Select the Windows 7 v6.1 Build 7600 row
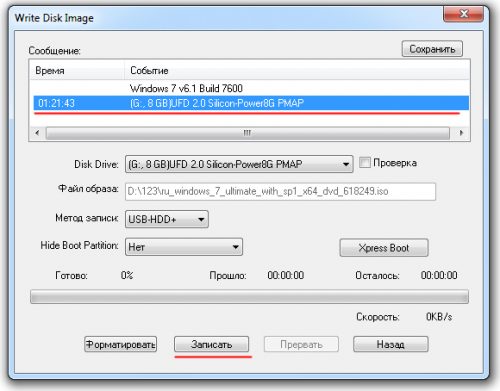 pyautogui.click(x=251, y=88)
